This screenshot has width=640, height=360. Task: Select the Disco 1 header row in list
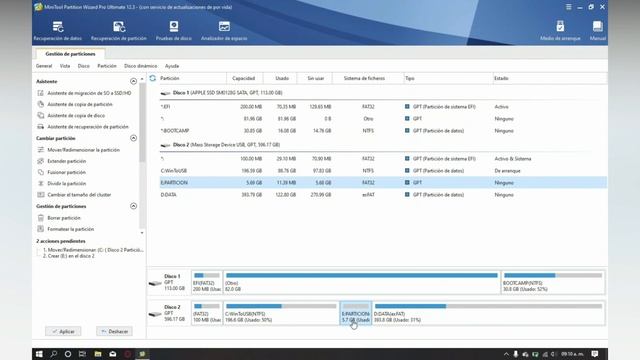[383, 93]
